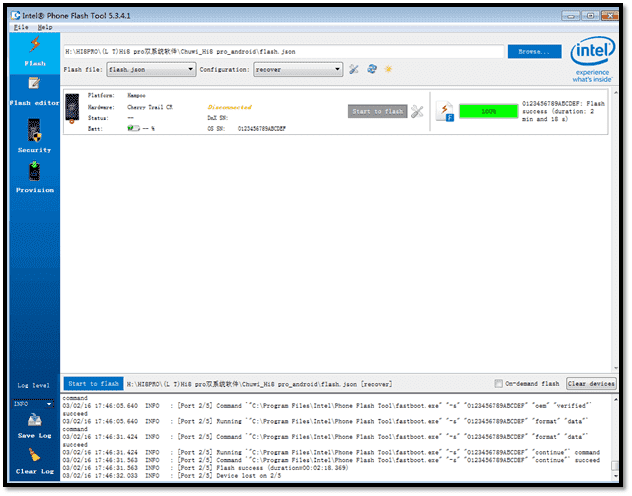Viewport: 632px width, 496px height.
Task: Click the device list vertical scrollbar
Action: (615, 230)
